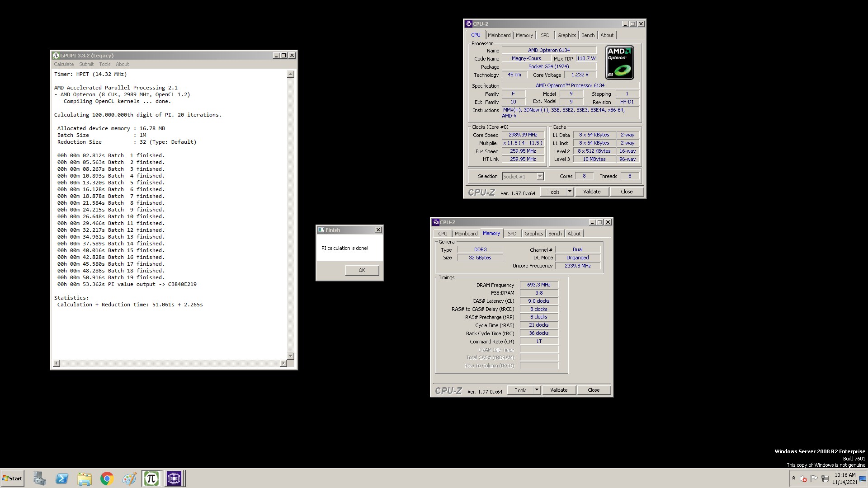
Task: Click Validate in upper CPU-Z window
Action: click(x=592, y=192)
